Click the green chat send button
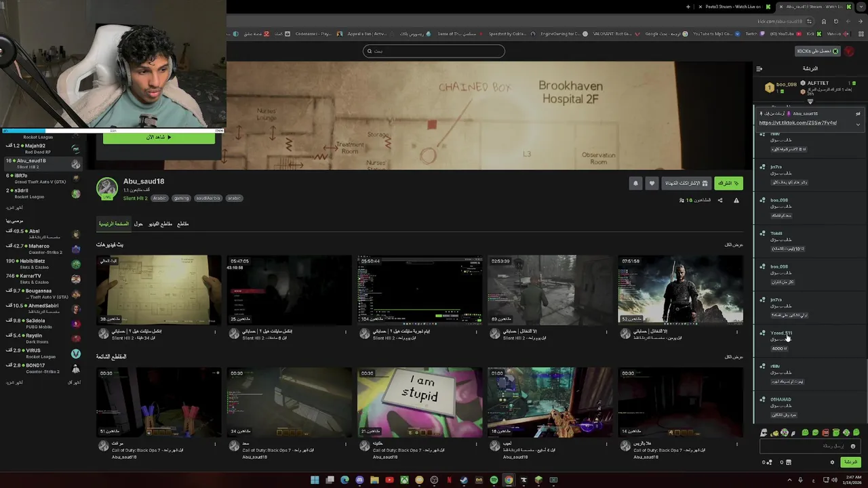 [850, 462]
